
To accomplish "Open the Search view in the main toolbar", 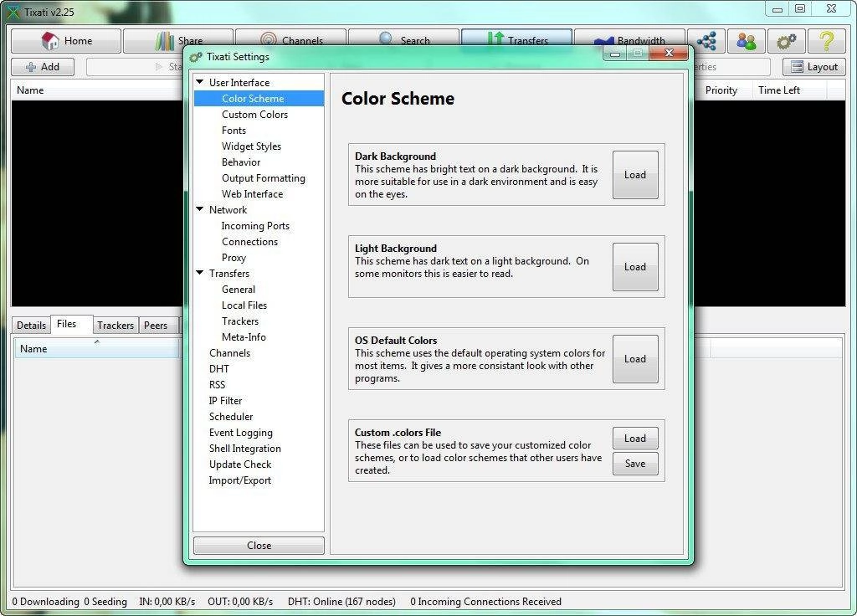I will point(403,41).
